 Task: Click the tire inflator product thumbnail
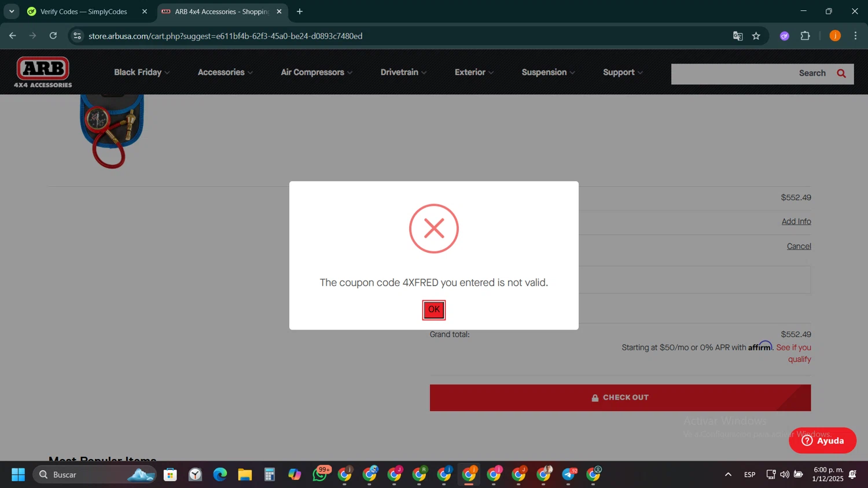[x=112, y=131]
